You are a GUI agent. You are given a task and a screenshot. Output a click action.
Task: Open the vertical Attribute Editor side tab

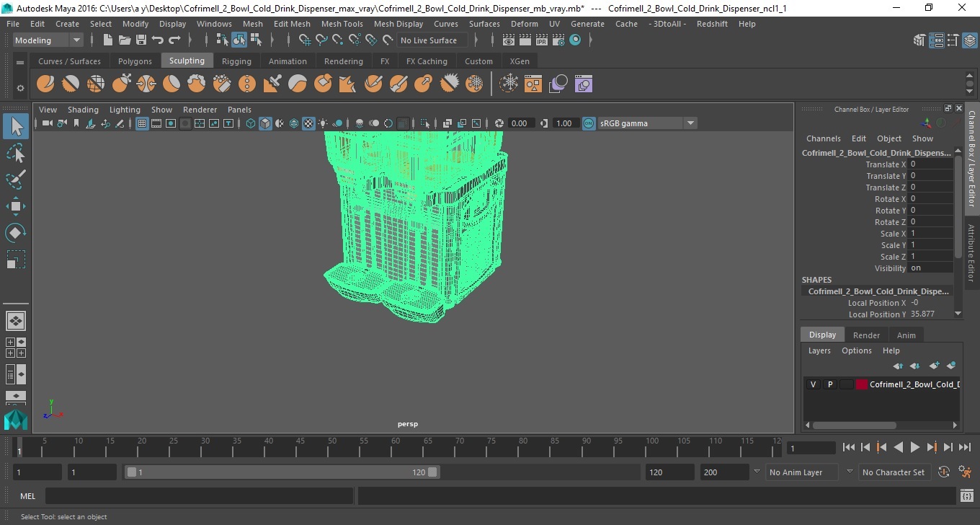tap(971, 253)
